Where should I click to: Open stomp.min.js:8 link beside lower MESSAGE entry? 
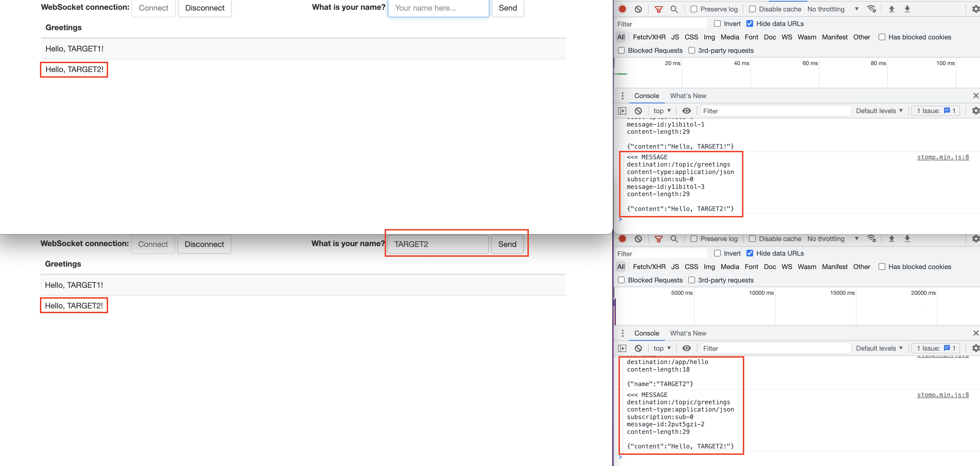click(x=943, y=394)
